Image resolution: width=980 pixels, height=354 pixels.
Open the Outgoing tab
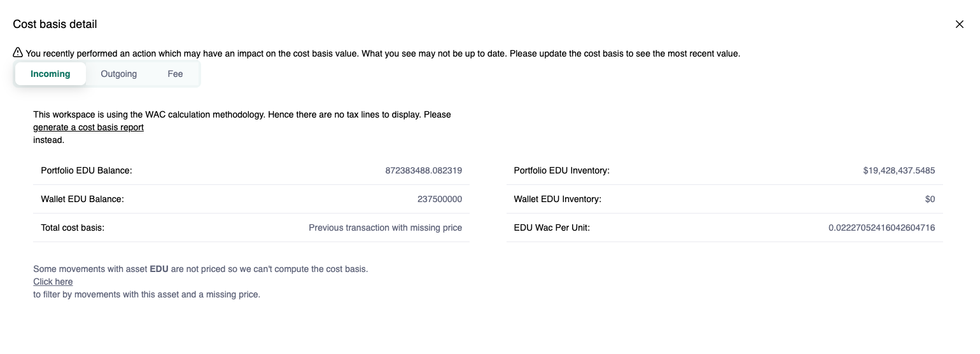point(119,74)
